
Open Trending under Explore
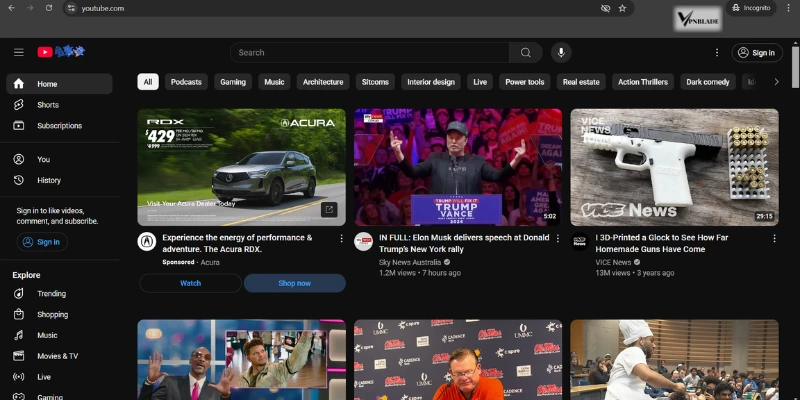(59, 293)
